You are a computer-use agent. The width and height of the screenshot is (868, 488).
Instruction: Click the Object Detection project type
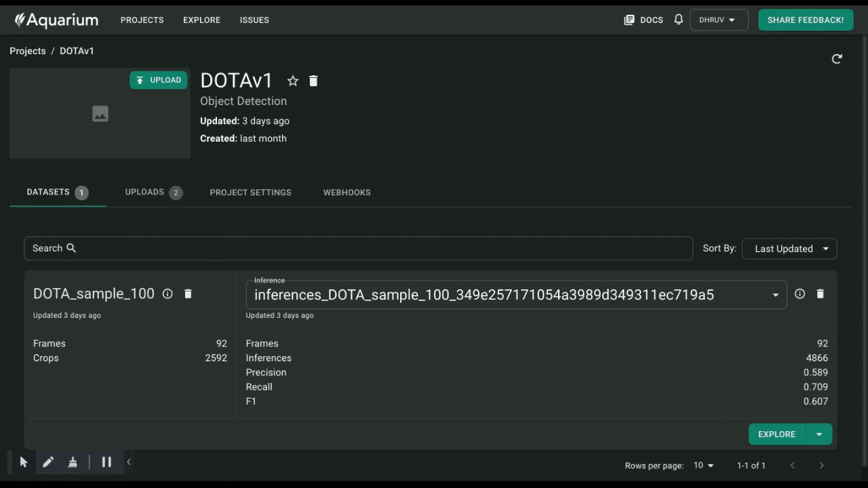(x=243, y=101)
